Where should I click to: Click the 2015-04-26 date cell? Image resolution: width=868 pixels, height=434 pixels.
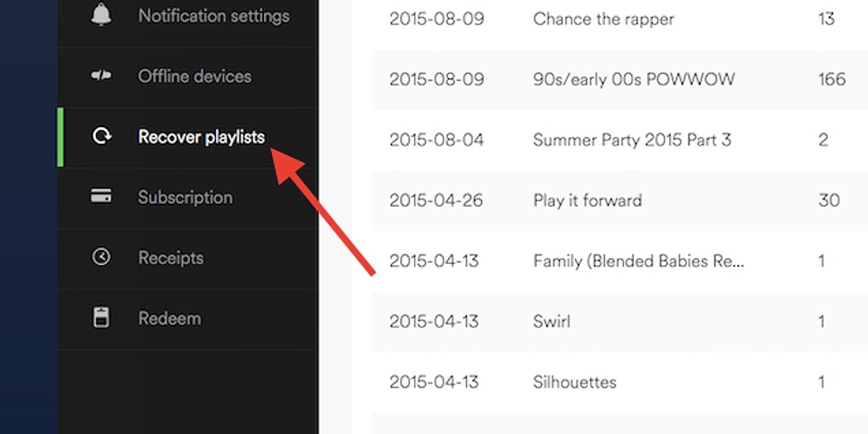[437, 200]
